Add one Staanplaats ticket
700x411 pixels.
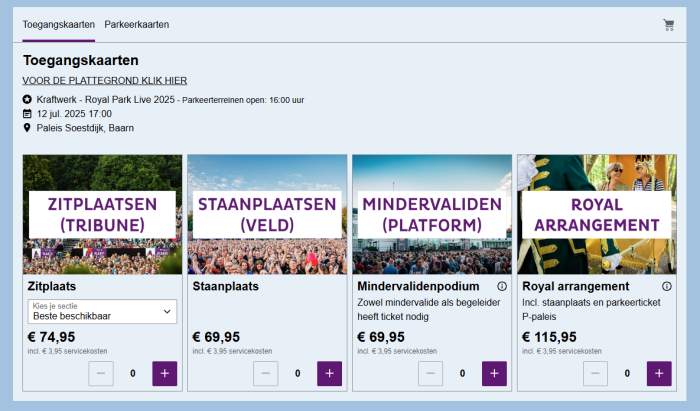[x=329, y=374]
